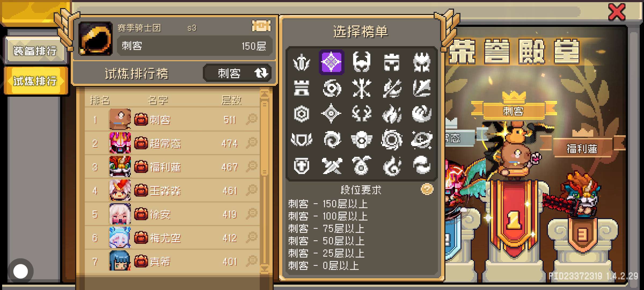
Task: Click the scroll down arrow of ranking list
Action: point(265,269)
